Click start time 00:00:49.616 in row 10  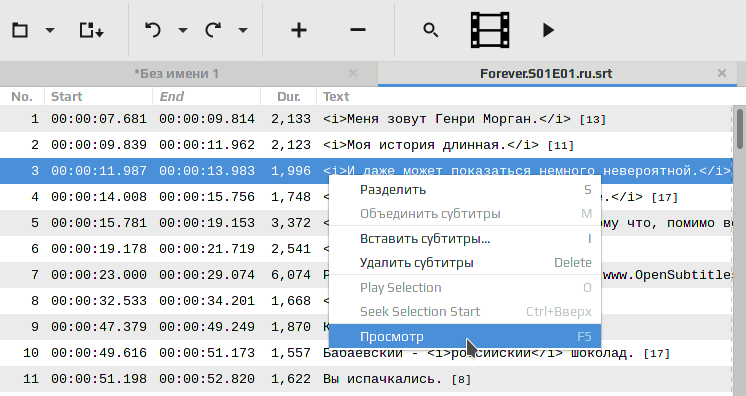click(x=98, y=353)
